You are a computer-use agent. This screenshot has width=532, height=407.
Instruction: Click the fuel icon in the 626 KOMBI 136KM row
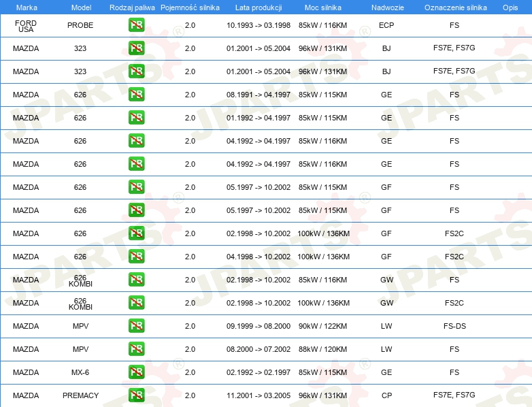[x=136, y=302]
